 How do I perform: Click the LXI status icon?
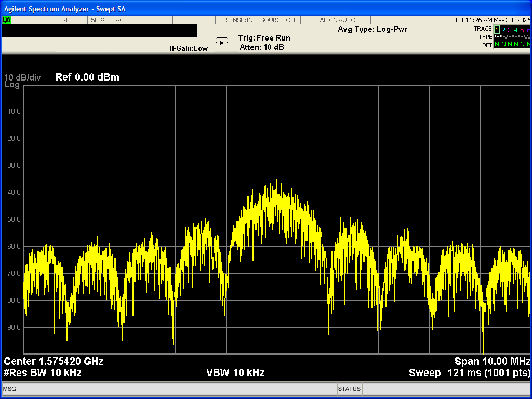6,20
